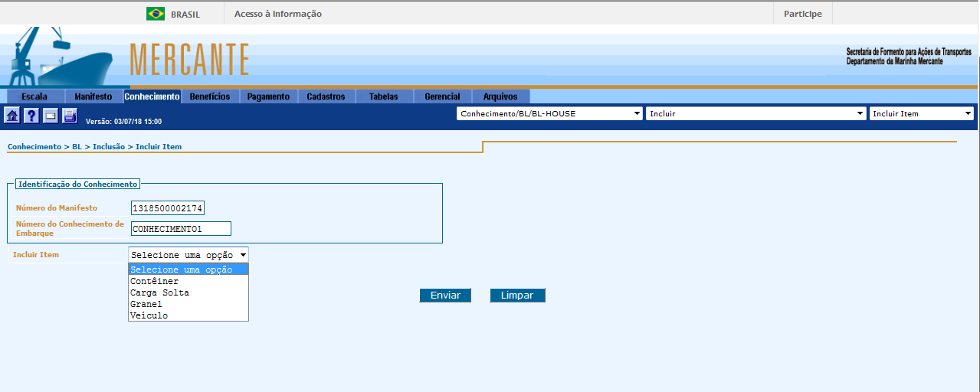
Task: Click the Limpar button
Action: click(517, 296)
